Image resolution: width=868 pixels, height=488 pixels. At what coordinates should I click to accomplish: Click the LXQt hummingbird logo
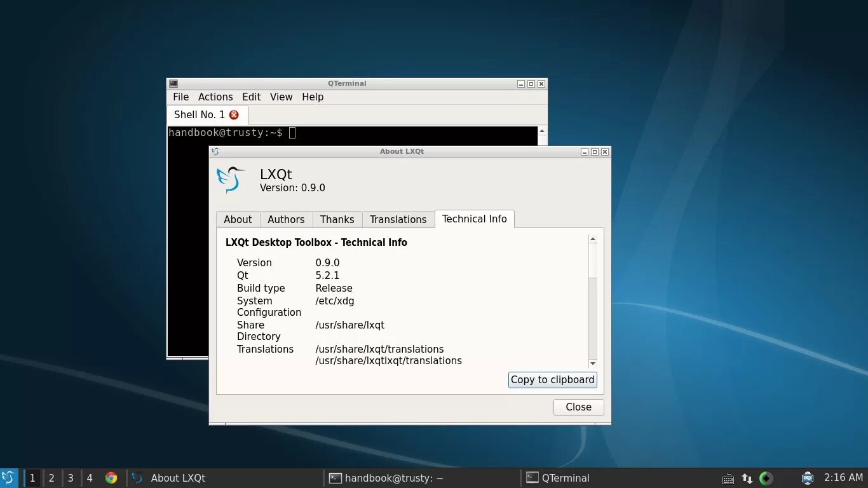(x=230, y=180)
